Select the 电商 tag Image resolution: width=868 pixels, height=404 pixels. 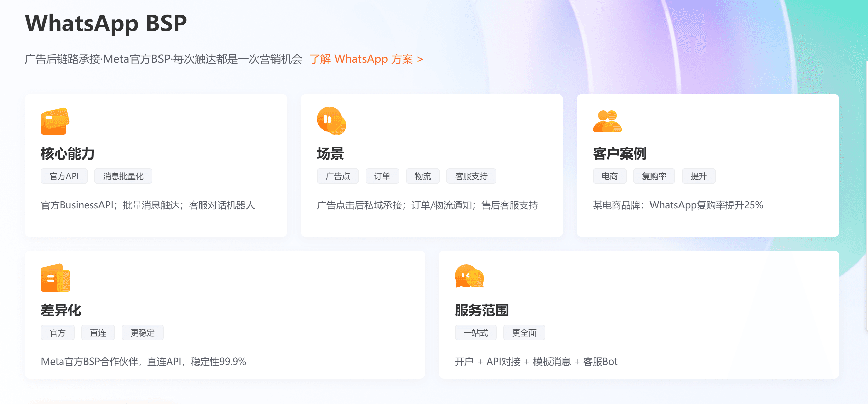pos(609,176)
